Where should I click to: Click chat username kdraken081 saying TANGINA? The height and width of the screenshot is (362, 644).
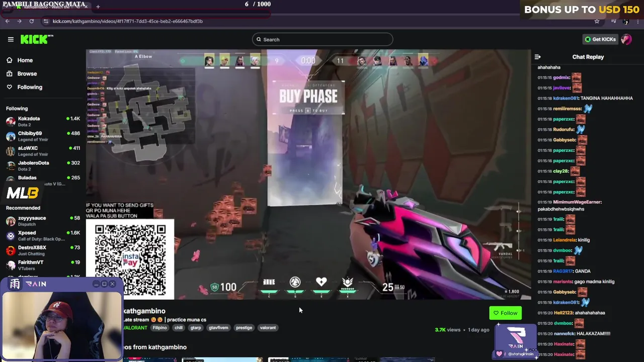[x=566, y=98]
